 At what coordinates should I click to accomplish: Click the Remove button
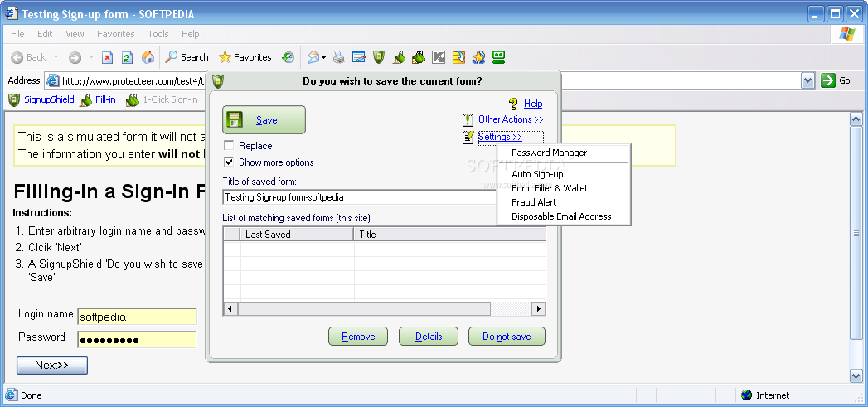pyautogui.click(x=358, y=336)
